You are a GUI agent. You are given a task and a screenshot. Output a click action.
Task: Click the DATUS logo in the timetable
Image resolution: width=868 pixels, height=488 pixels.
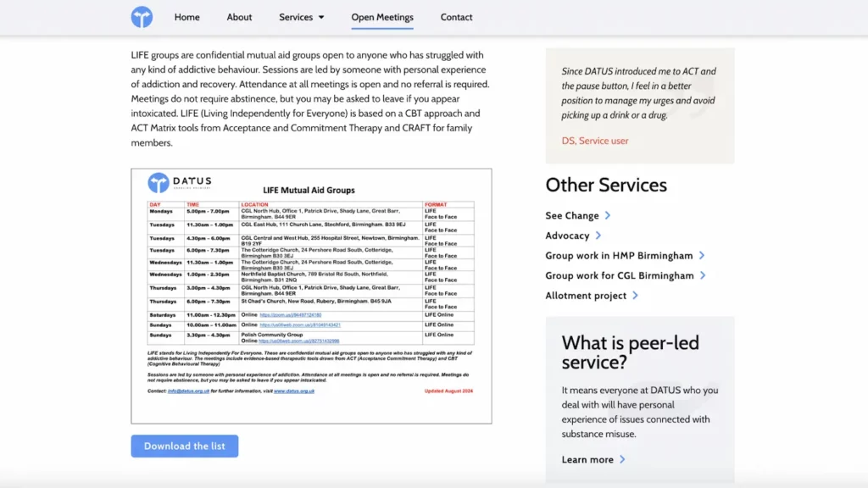coord(180,183)
